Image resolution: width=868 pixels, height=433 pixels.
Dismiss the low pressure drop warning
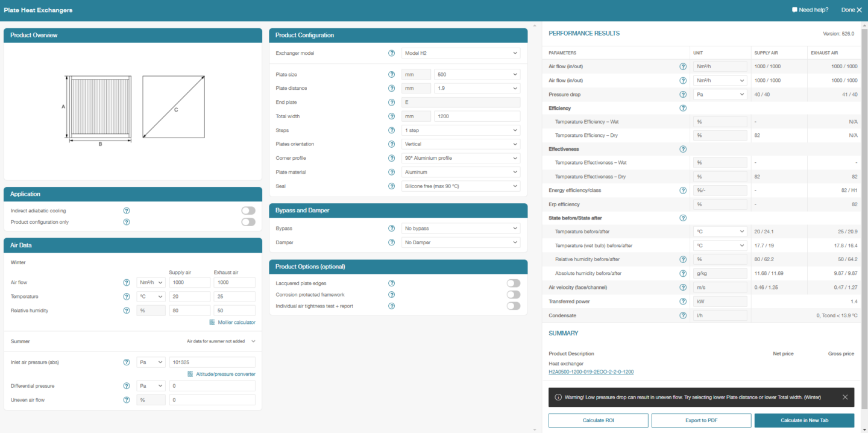pos(845,397)
